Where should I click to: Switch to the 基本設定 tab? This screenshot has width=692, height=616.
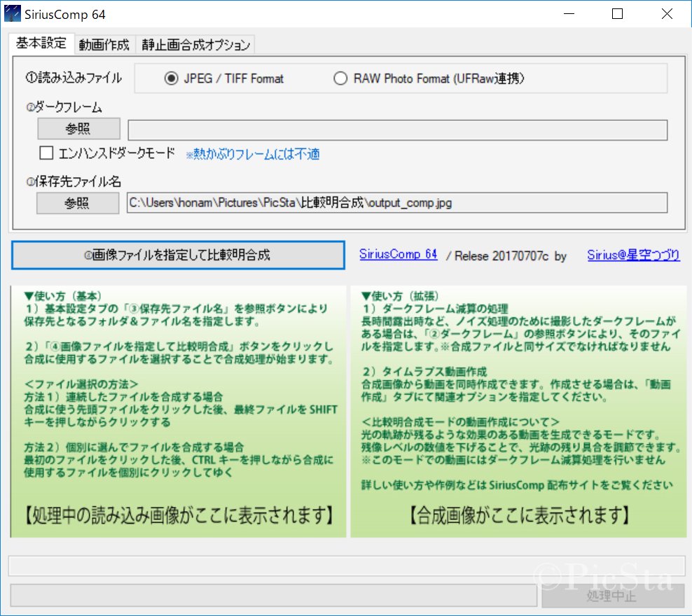coord(41,43)
